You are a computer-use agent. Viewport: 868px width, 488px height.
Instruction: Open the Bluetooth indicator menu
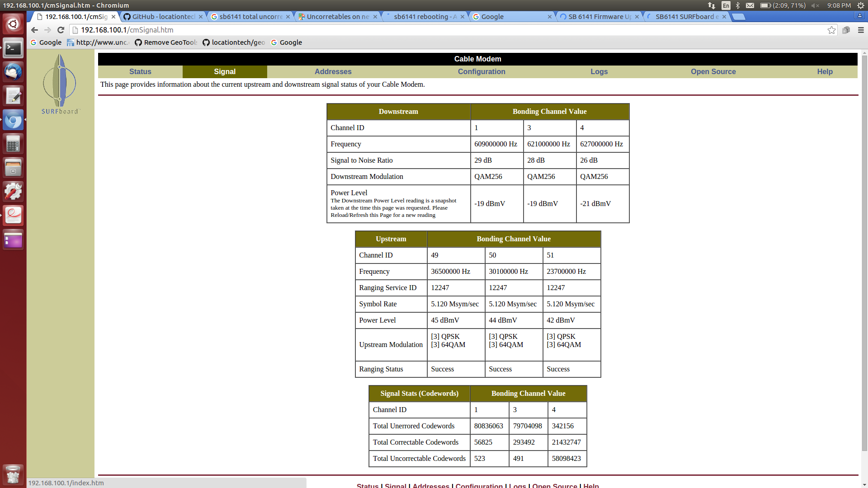738,5
